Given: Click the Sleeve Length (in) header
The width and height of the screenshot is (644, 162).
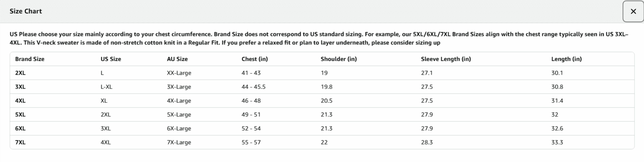Looking at the screenshot, I should pos(446,59).
